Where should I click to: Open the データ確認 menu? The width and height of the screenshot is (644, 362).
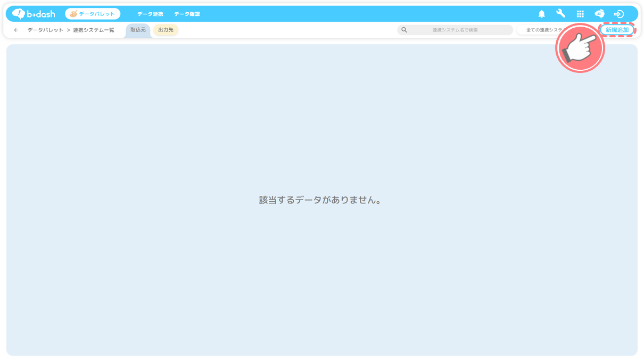pyautogui.click(x=187, y=14)
